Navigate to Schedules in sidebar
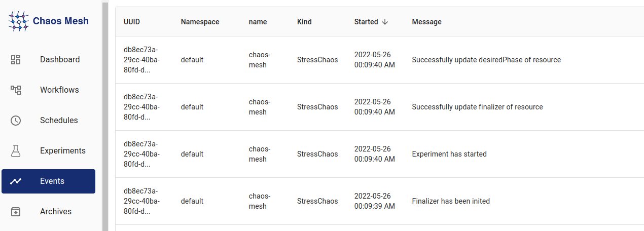The image size is (644, 231). pos(59,121)
